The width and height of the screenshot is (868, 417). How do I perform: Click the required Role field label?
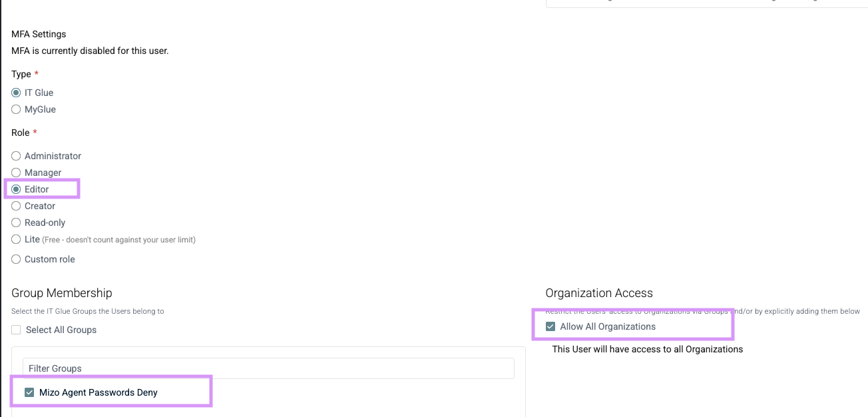(21, 133)
